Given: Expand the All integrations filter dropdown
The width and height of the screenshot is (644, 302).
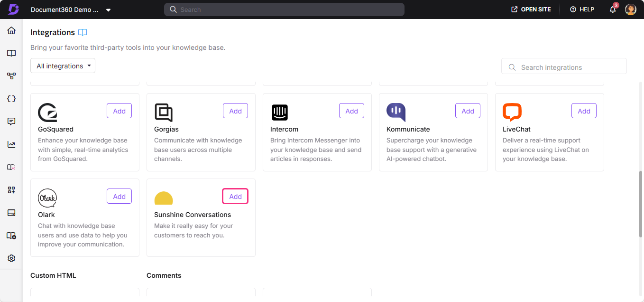Looking at the screenshot, I should (62, 66).
